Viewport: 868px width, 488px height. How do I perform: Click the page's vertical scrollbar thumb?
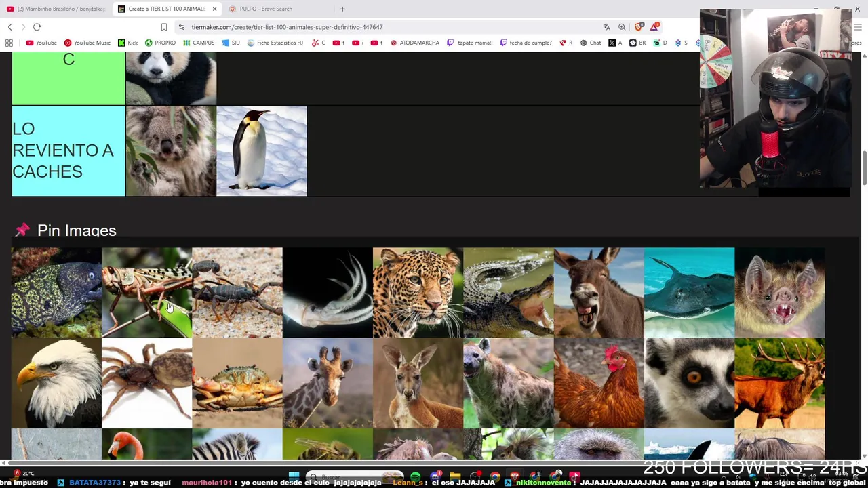tap(864, 168)
